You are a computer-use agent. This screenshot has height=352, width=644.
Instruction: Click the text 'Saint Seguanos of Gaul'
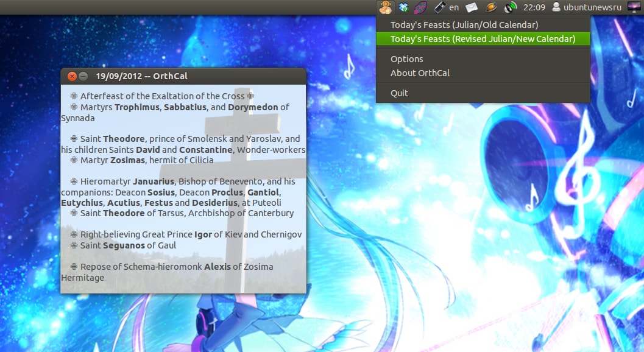click(x=128, y=245)
